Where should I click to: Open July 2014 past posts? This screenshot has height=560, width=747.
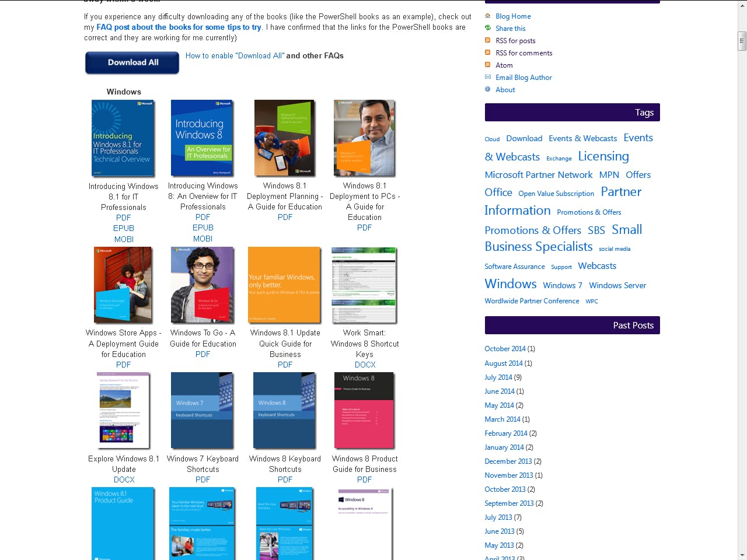click(498, 377)
